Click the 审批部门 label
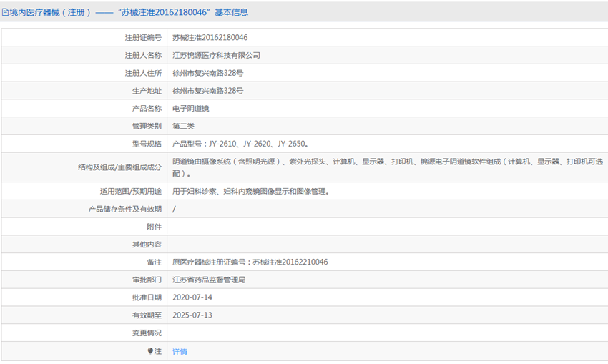This screenshot has width=608, height=364. tap(147, 280)
